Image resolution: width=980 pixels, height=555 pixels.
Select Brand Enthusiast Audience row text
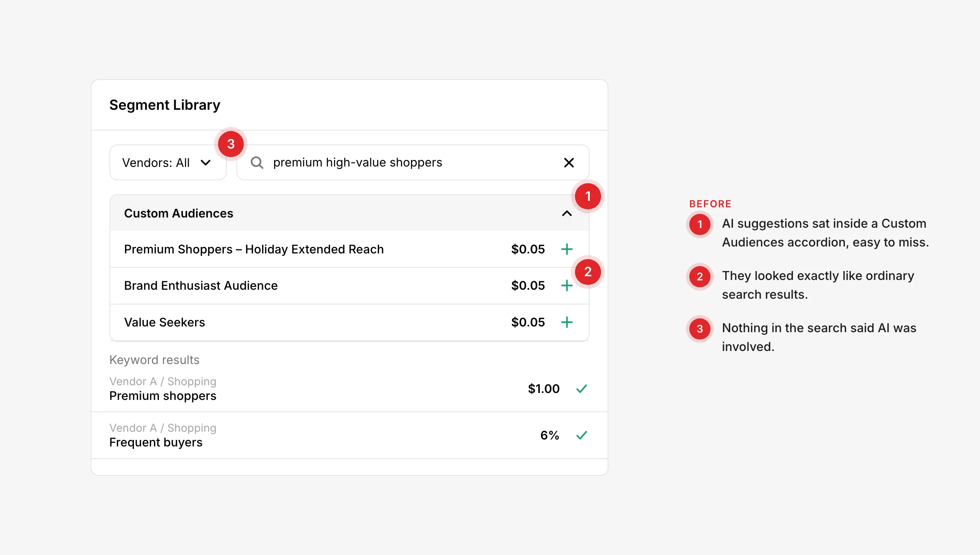coord(201,285)
